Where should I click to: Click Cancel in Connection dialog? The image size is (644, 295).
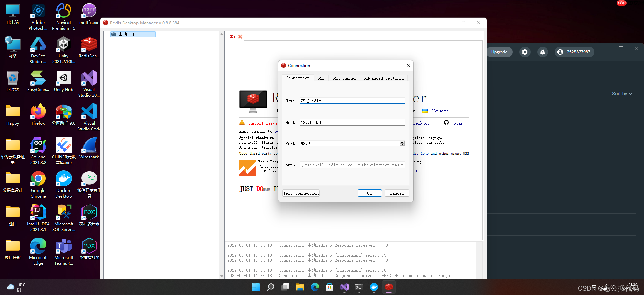396,193
